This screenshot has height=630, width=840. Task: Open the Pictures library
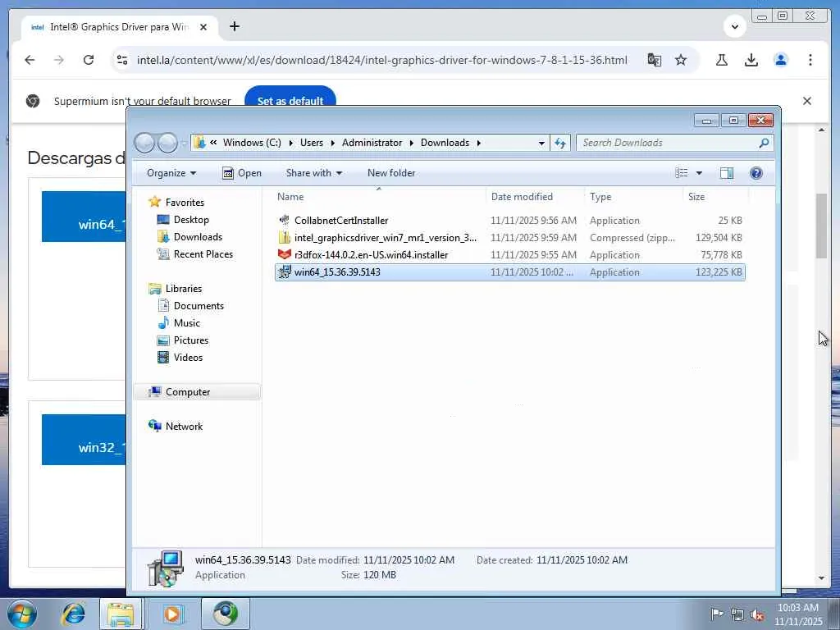(x=183, y=340)
